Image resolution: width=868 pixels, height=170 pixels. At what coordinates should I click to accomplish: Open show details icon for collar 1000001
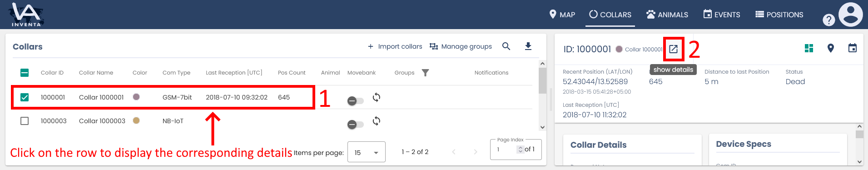(673, 49)
